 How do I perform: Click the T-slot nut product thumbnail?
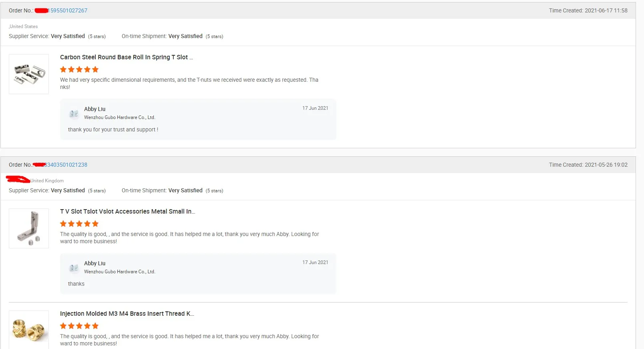(x=29, y=74)
